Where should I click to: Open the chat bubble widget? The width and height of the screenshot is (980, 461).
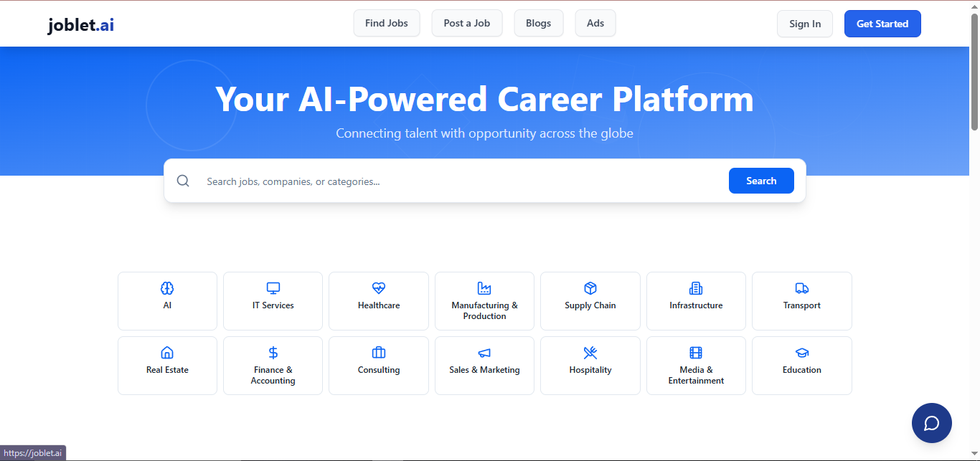click(932, 423)
